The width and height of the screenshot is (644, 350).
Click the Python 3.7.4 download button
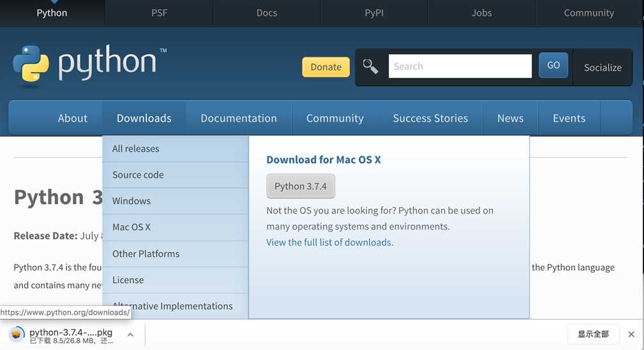pyautogui.click(x=301, y=186)
